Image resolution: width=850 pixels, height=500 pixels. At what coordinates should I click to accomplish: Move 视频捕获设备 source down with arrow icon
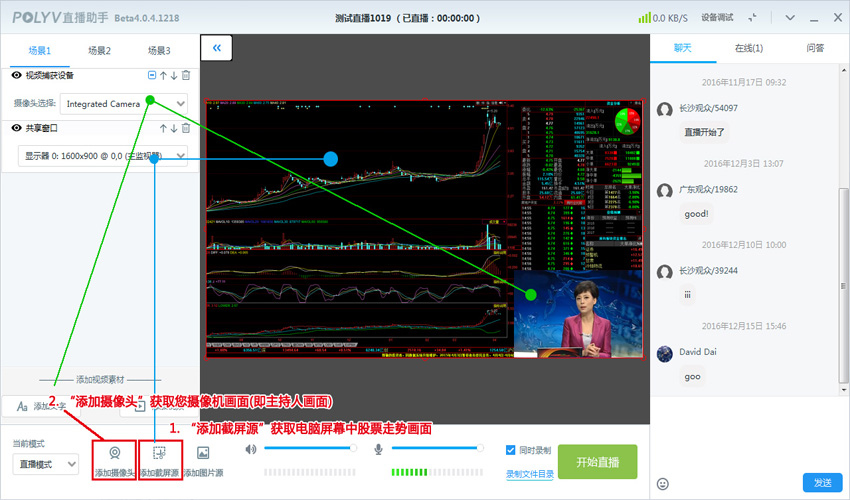tap(174, 76)
